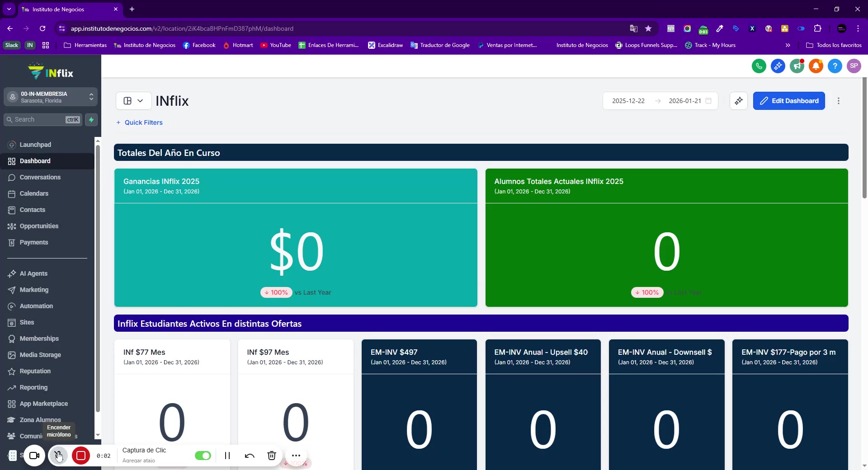This screenshot has width=868, height=470.
Task: Click the green phone dialer icon
Action: (759, 66)
